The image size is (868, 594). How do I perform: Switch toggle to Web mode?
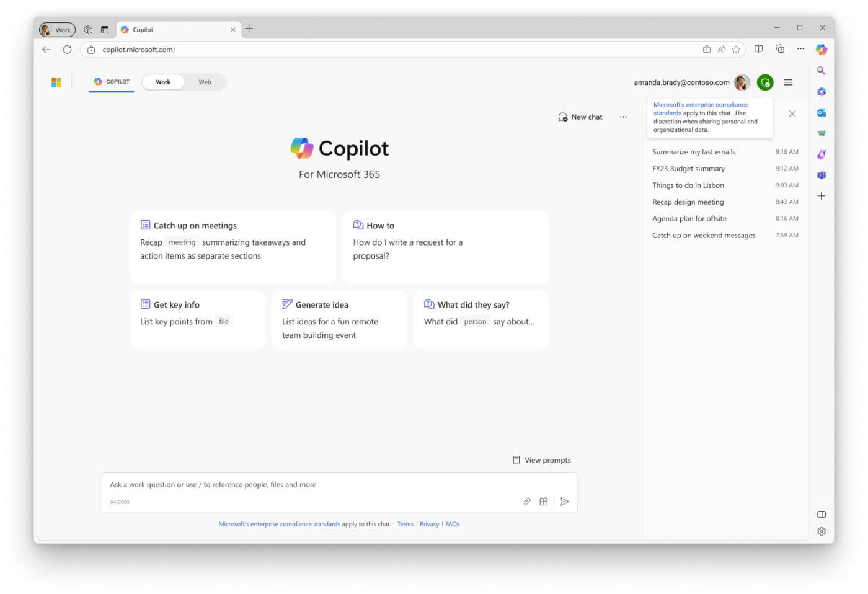(205, 82)
